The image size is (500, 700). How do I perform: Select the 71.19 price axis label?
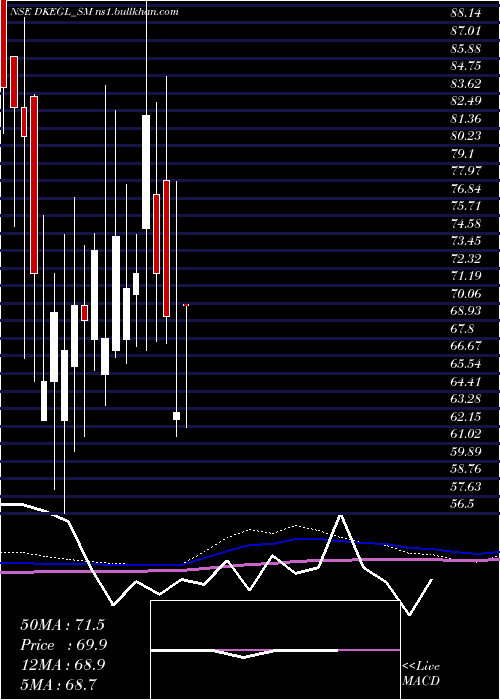466,276
